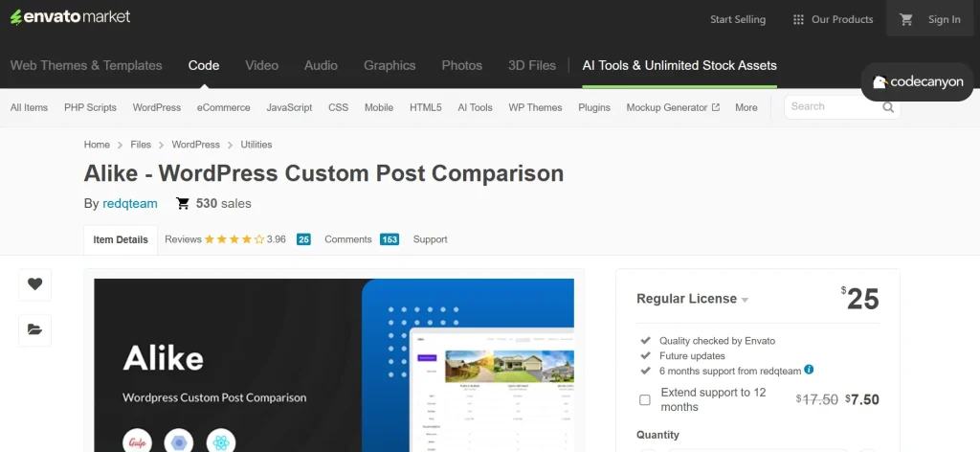Image resolution: width=980 pixels, height=452 pixels.
Task: Go to Files breadcrumb
Action: click(141, 145)
